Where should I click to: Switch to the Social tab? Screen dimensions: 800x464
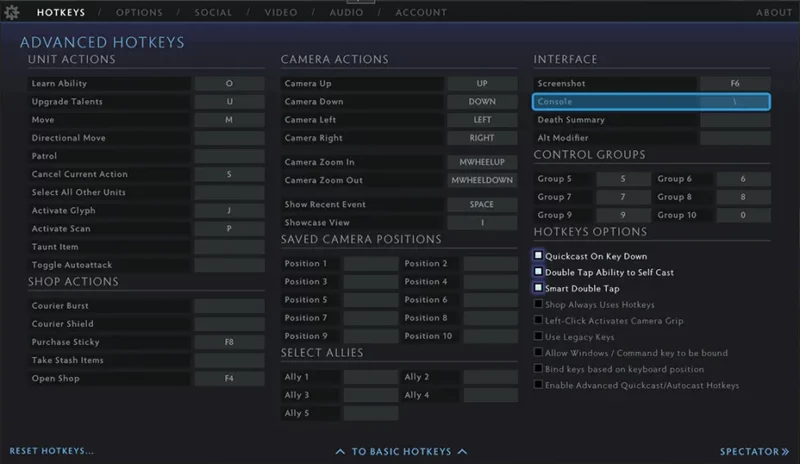(x=213, y=12)
